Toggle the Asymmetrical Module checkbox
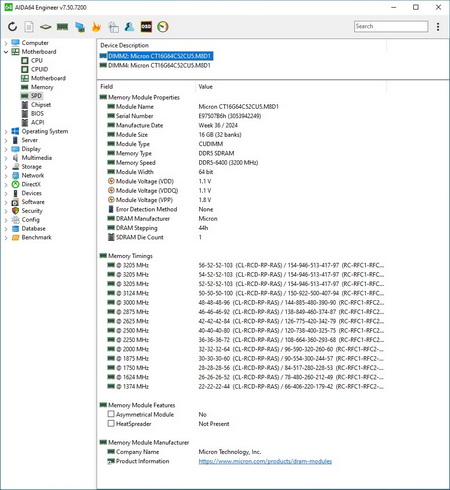 pyautogui.click(x=111, y=414)
